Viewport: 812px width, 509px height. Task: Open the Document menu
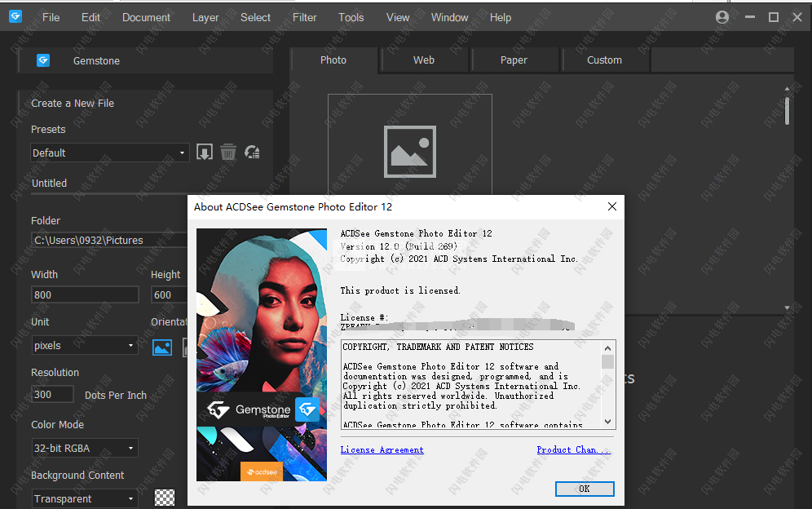pos(146,18)
